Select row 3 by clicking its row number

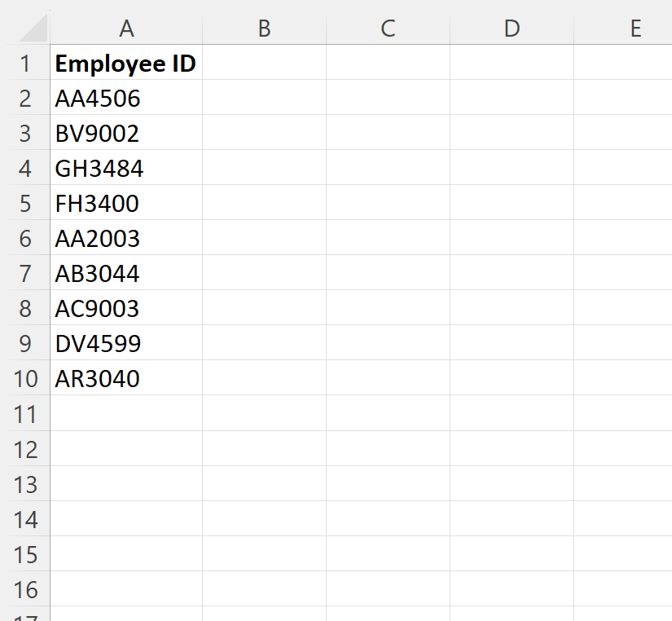26,133
